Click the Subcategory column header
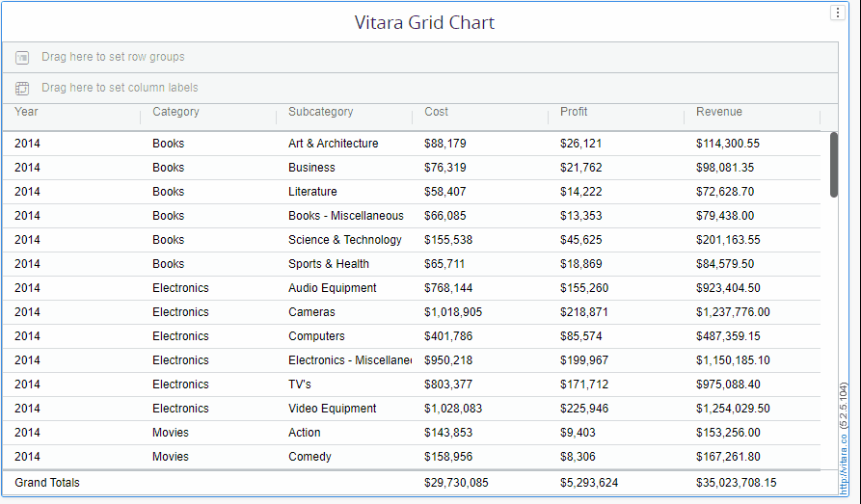Viewport: 861px width, 504px height. [x=320, y=112]
